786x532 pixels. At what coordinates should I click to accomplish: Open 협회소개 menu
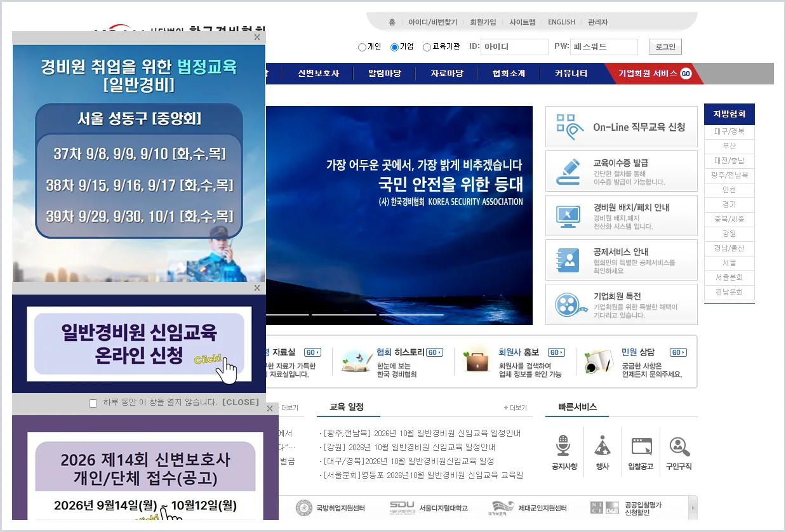[x=509, y=74]
